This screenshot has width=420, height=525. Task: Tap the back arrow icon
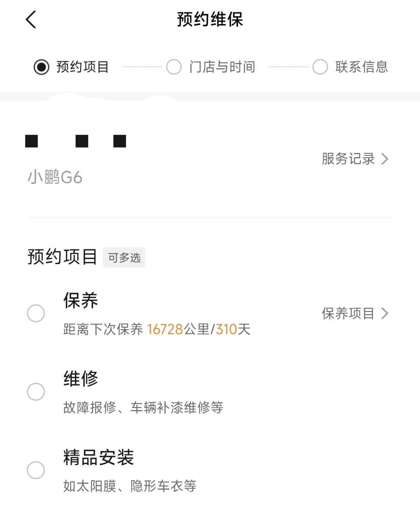point(31,19)
